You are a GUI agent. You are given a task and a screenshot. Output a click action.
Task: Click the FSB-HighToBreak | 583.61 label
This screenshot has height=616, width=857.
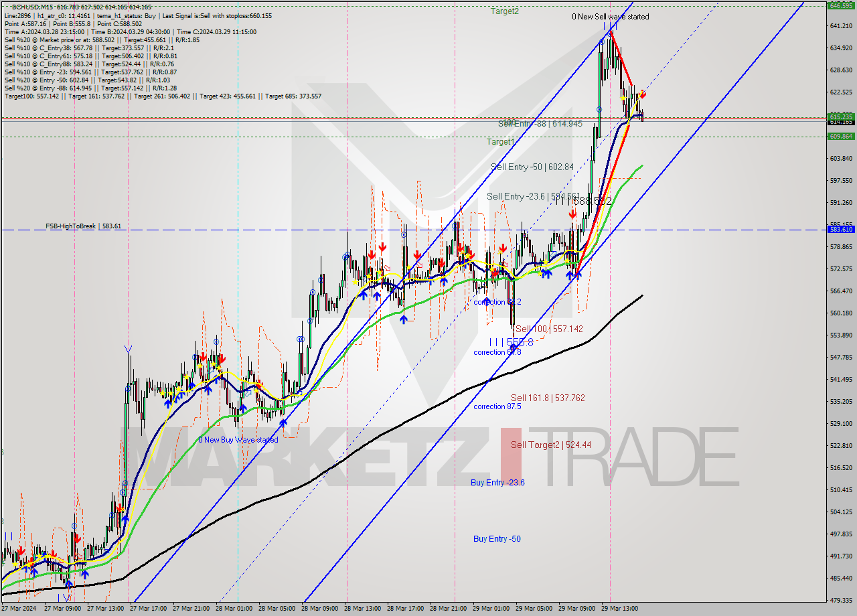point(84,226)
